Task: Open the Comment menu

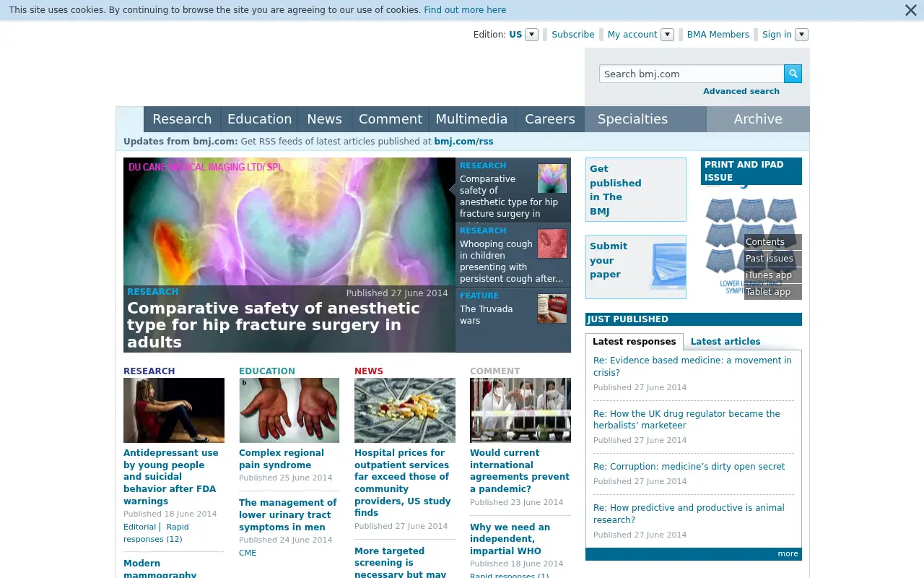Action: click(x=391, y=119)
